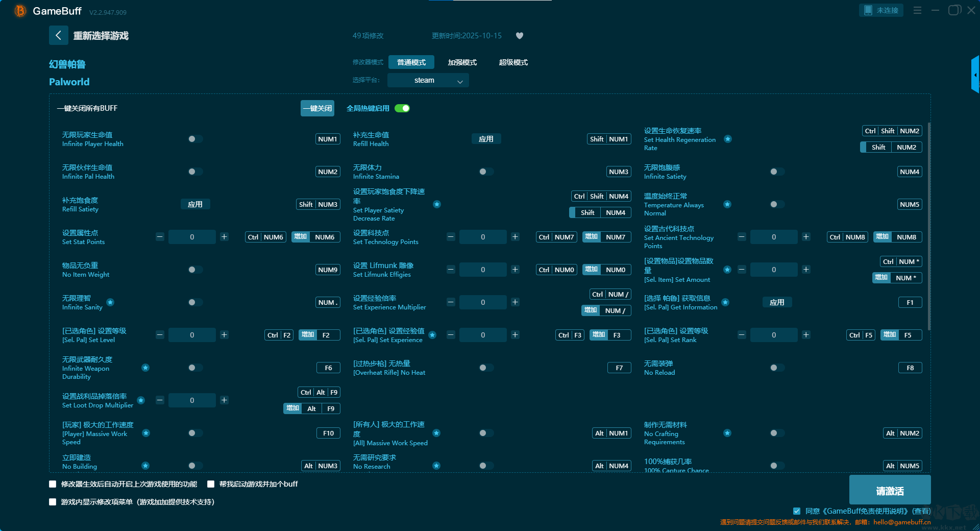Toggle the global hotkey enable switch
This screenshot has height=531, width=980.
402,108
